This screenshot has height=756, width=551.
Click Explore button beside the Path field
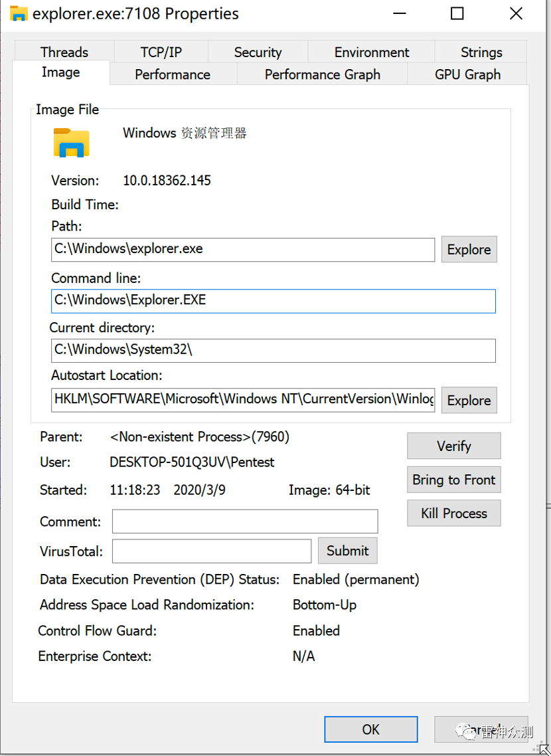469,250
